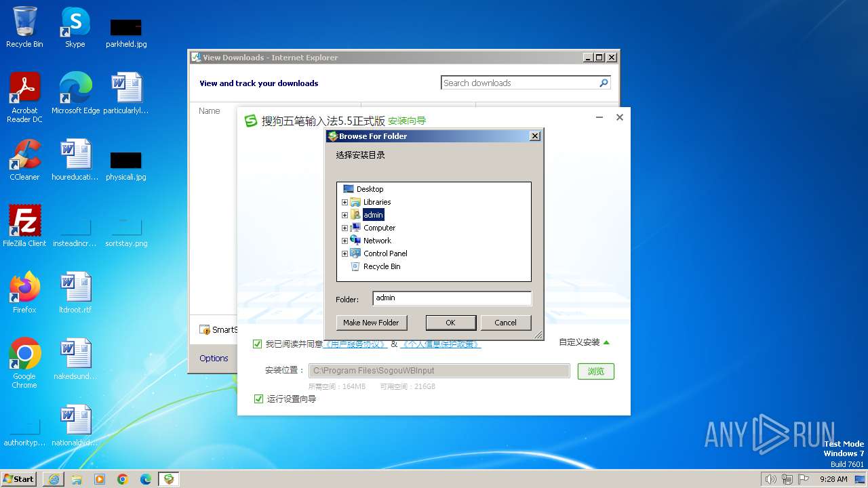The height and width of the screenshot is (488, 868).
Task: Select Network in folder tree
Action: pyautogui.click(x=377, y=241)
